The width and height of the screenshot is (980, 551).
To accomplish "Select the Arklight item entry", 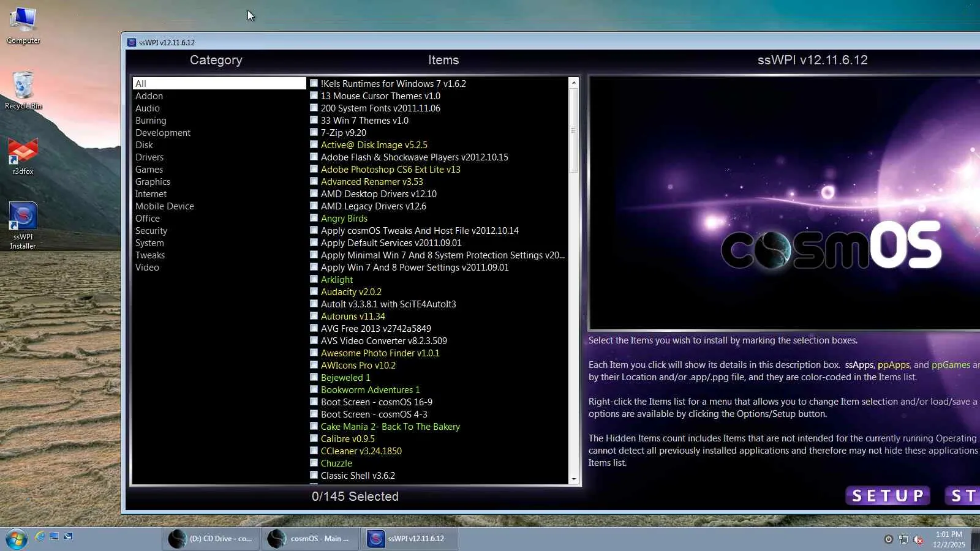I will (x=336, y=279).
